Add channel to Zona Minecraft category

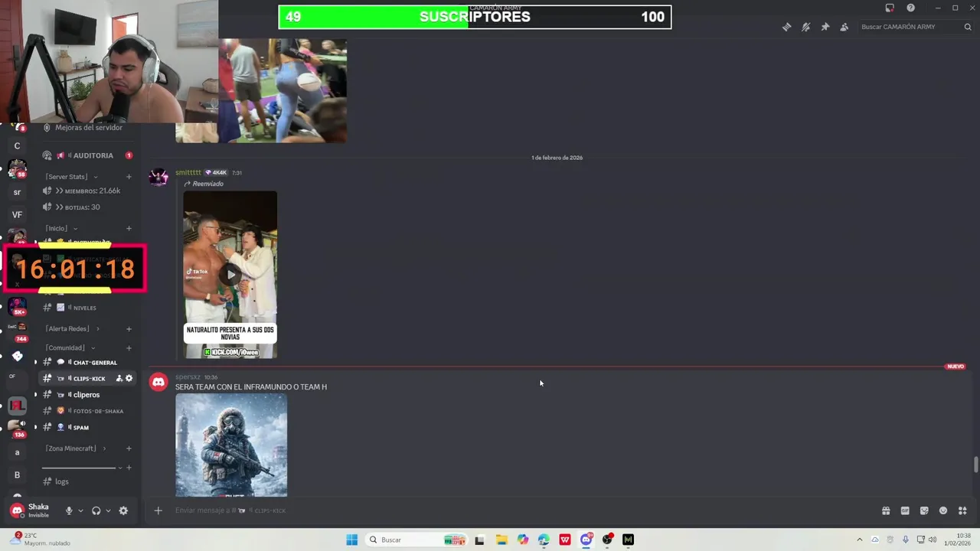pos(129,448)
